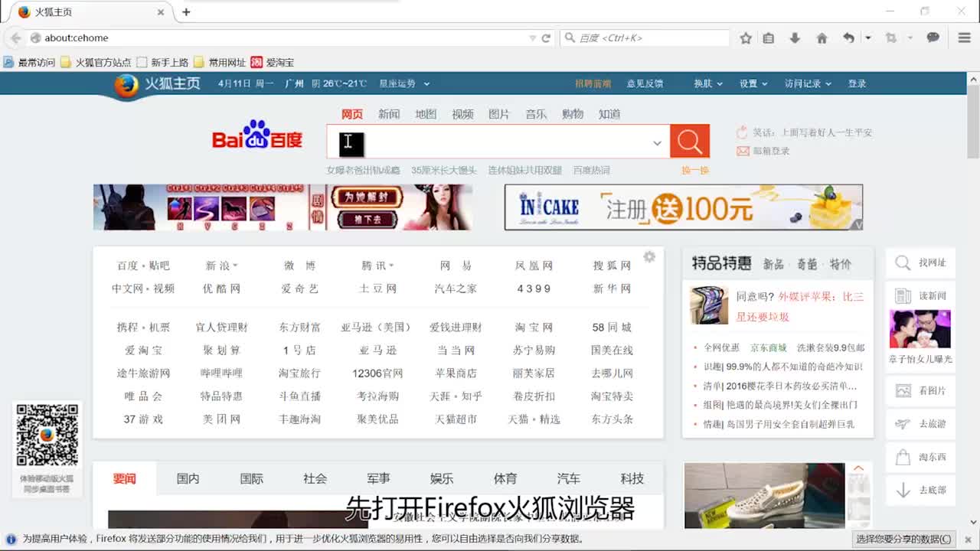Open the bookmarks list icon
Screen dimensions: 980x551
[x=769, y=37]
